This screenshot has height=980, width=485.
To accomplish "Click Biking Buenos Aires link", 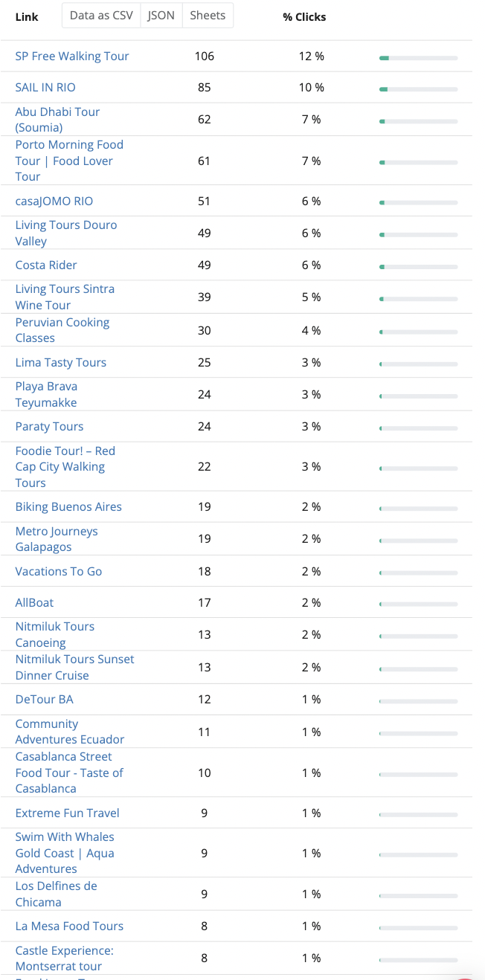I will coord(68,506).
